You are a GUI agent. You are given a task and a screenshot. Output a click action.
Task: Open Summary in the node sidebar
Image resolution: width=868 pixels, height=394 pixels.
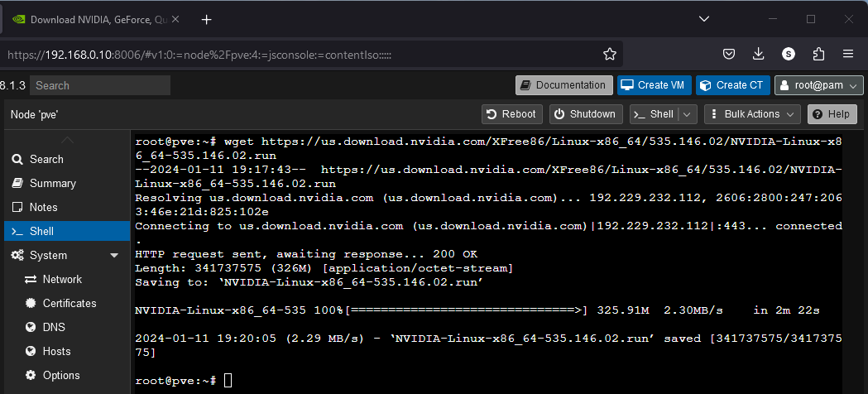tap(67, 183)
